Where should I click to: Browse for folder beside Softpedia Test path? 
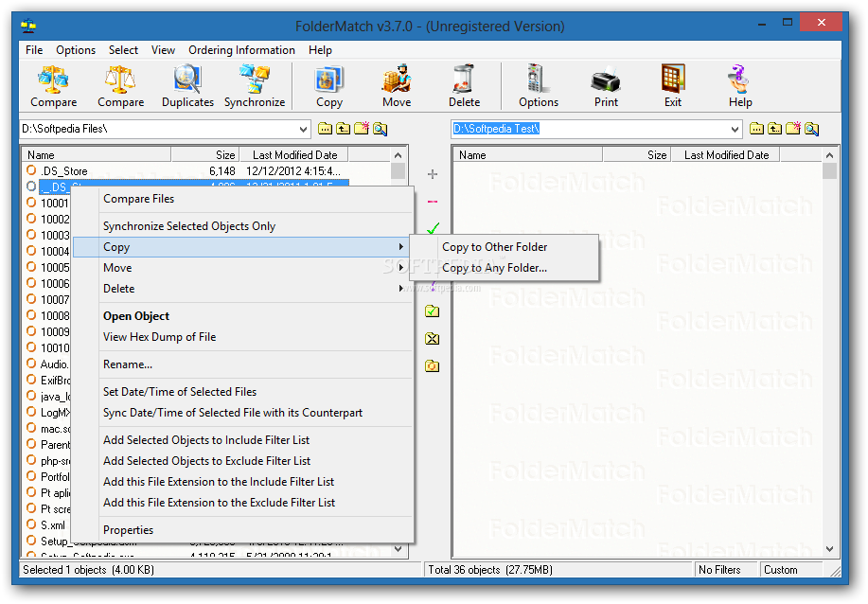(x=756, y=129)
